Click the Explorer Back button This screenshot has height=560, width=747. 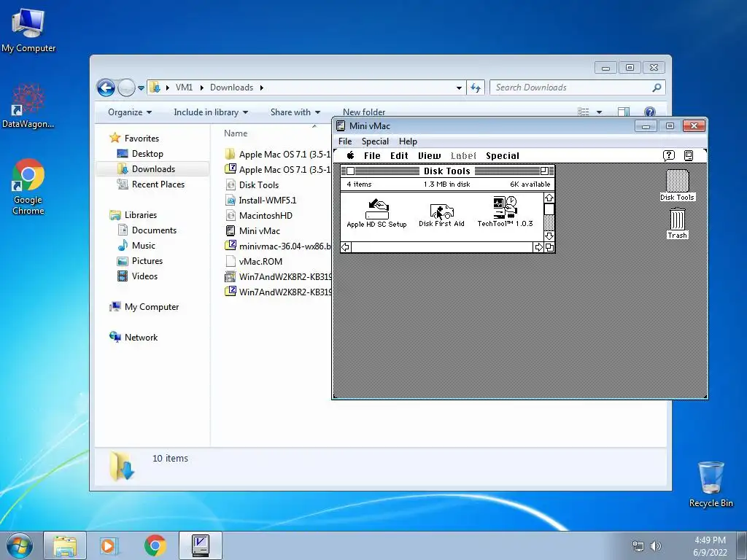(x=106, y=87)
